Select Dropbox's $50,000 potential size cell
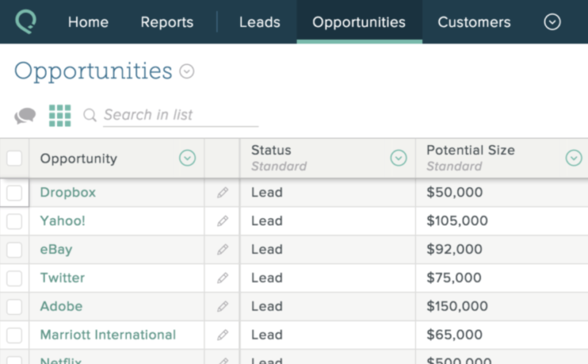 tap(502, 193)
